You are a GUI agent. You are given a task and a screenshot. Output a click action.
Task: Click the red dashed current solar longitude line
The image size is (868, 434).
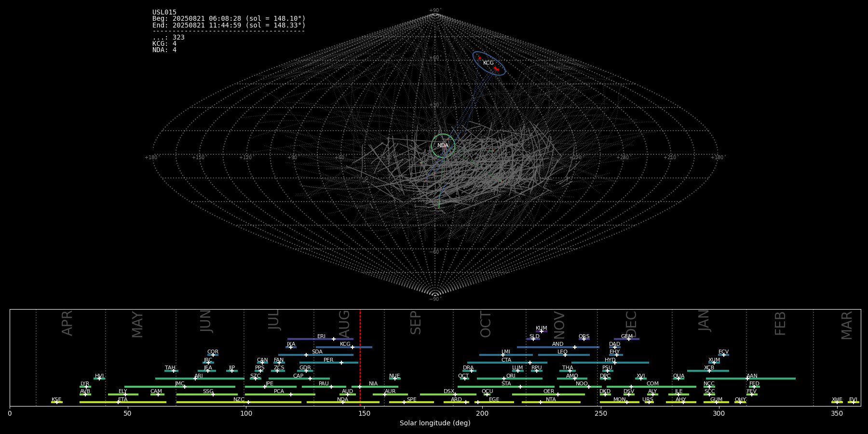tap(360, 357)
